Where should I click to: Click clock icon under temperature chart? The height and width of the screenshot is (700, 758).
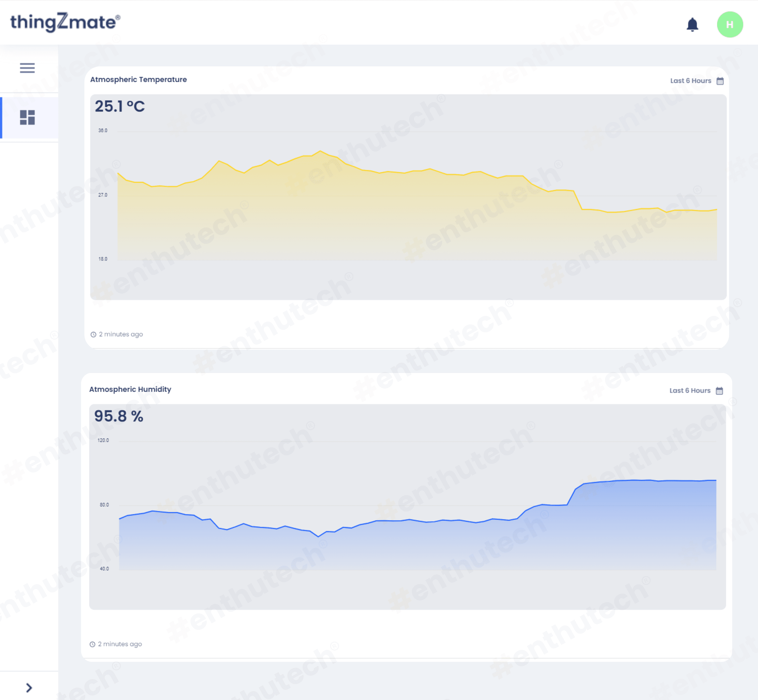point(93,334)
